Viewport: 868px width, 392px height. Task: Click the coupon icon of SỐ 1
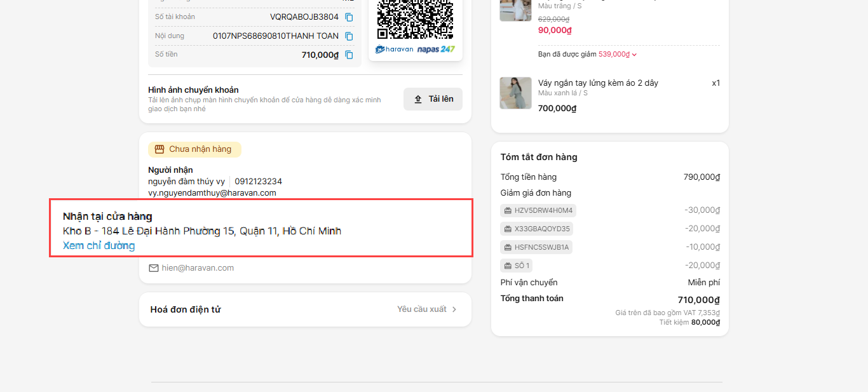click(x=508, y=266)
